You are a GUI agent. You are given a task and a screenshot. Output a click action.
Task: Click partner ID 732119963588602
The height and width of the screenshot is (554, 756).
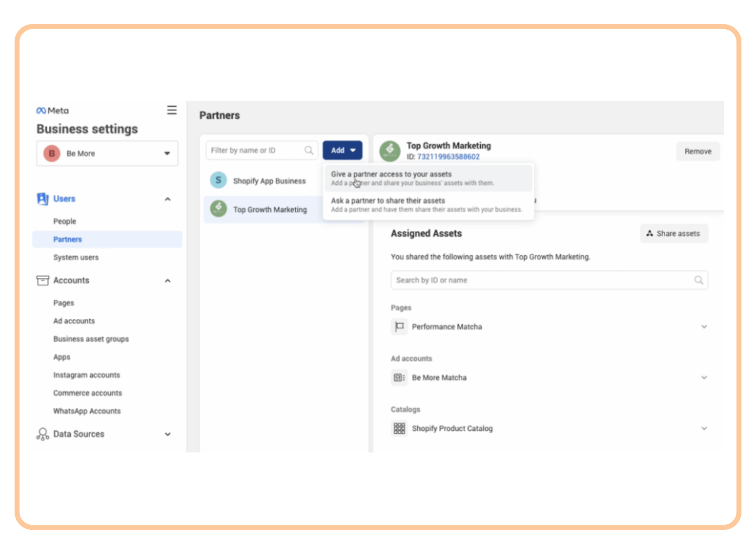(x=449, y=157)
